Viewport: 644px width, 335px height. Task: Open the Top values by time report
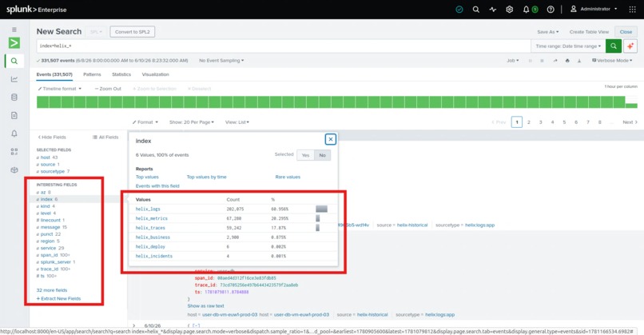click(x=206, y=177)
